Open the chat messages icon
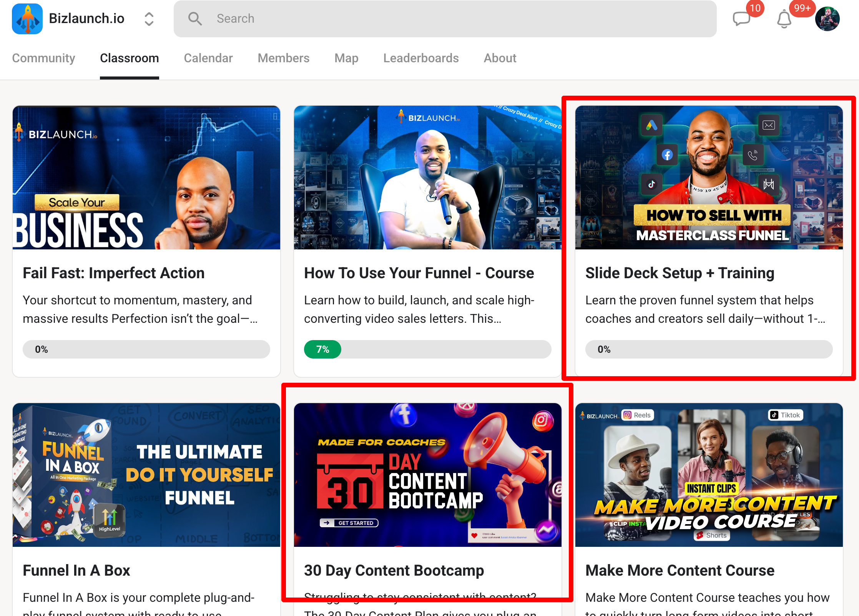Screen dimensions: 859x616 coord(741,19)
